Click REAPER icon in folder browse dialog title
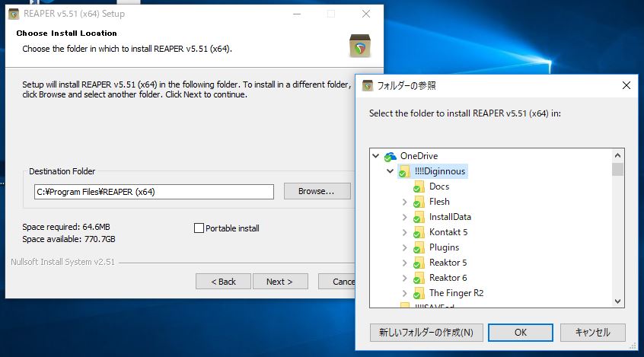This screenshot has height=357, width=644. coord(368,85)
